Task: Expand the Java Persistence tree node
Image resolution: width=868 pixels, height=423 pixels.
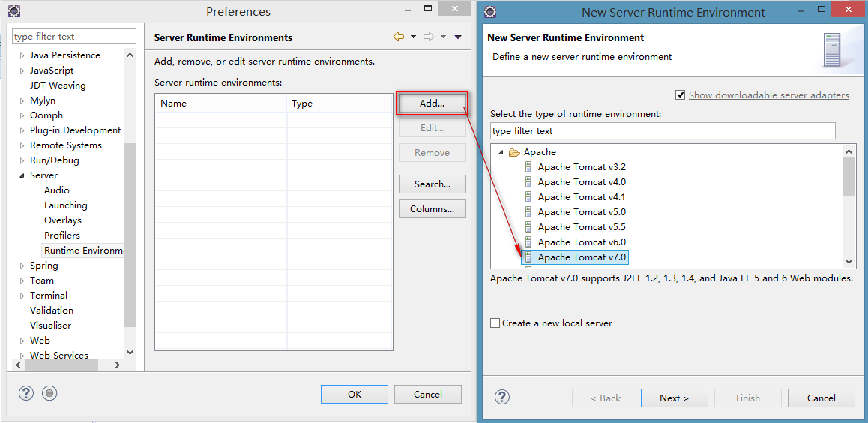Action: (22, 55)
